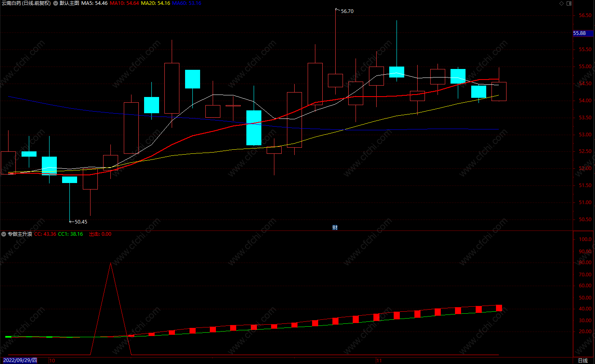Click the 56.70 high price annotation

click(347, 11)
